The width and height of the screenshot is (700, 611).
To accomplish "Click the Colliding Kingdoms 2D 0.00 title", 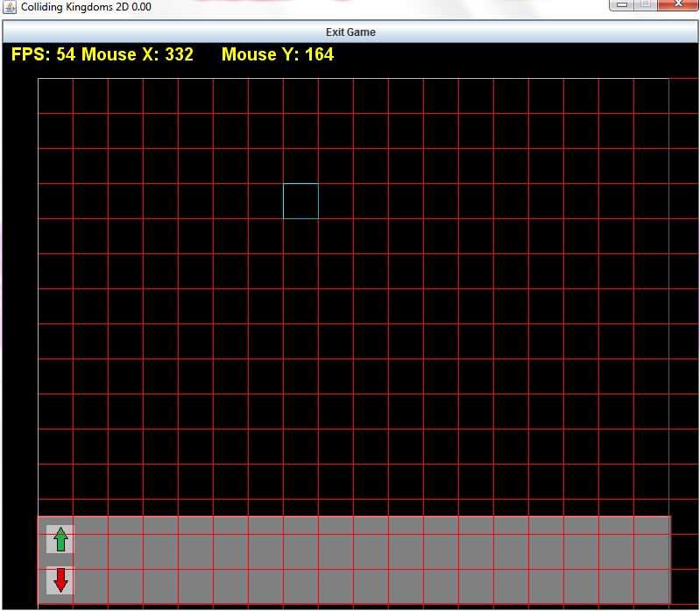I will (x=86, y=7).
